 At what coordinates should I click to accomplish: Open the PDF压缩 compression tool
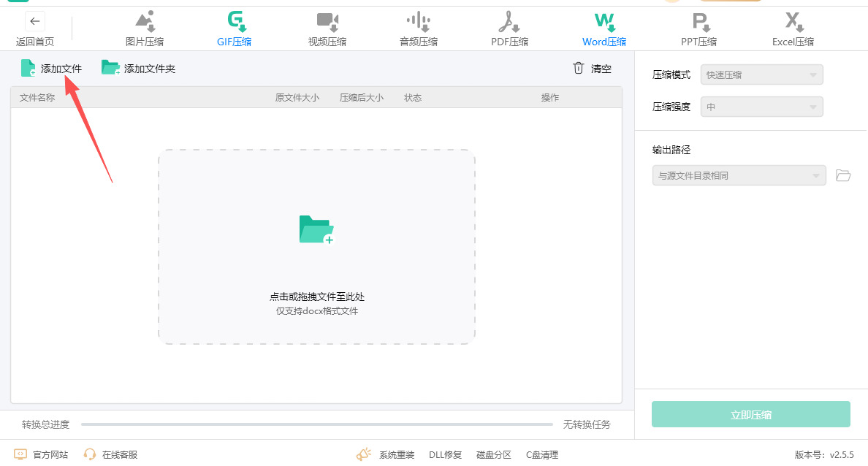(509, 28)
